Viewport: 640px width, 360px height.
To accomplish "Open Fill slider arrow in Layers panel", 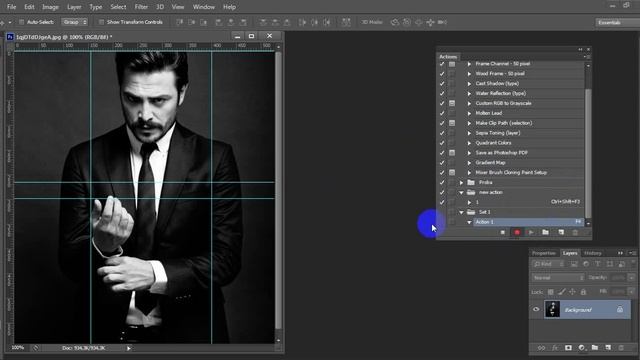I will pos(631,291).
